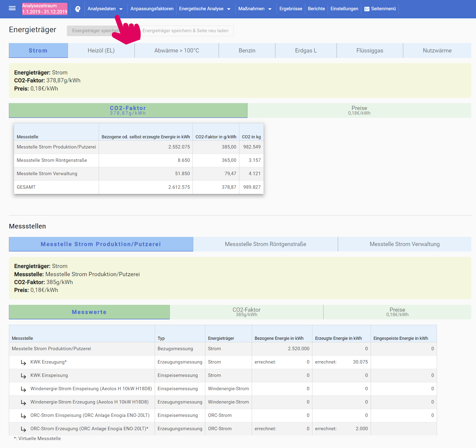This screenshot has height=448, width=476.
Task: Open the Maßnahmen dropdown menu
Action: tap(255, 9)
